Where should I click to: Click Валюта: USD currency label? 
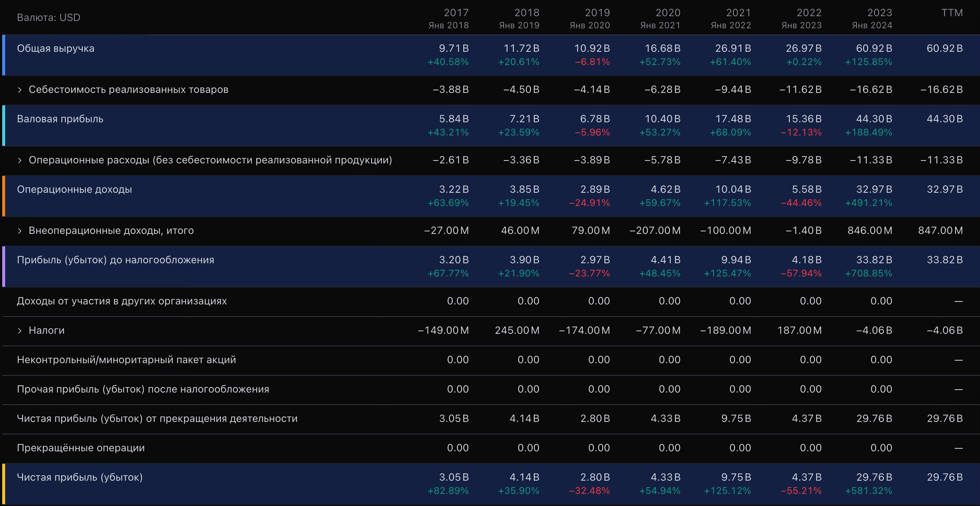pyautogui.click(x=49, y=18)
